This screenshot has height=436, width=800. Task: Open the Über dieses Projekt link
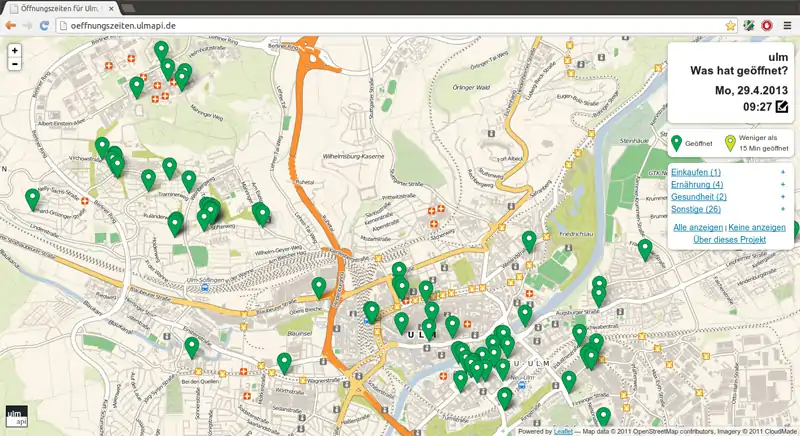tap(729, 240)
